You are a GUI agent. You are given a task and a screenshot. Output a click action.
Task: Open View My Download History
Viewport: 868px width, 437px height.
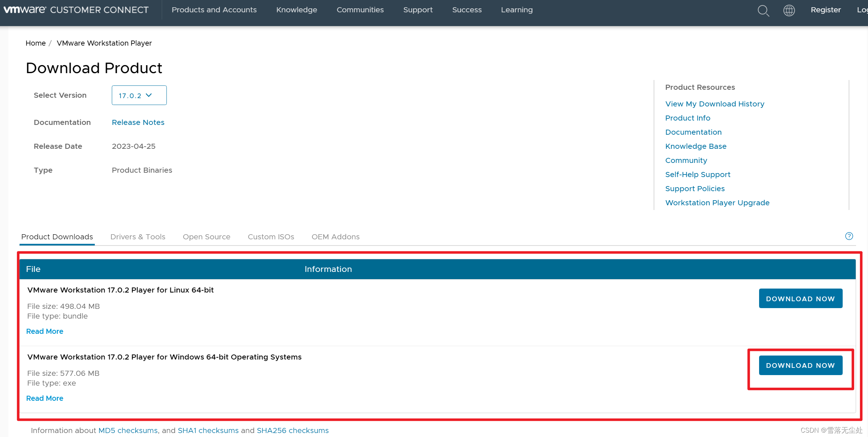(x=715, y=104)
